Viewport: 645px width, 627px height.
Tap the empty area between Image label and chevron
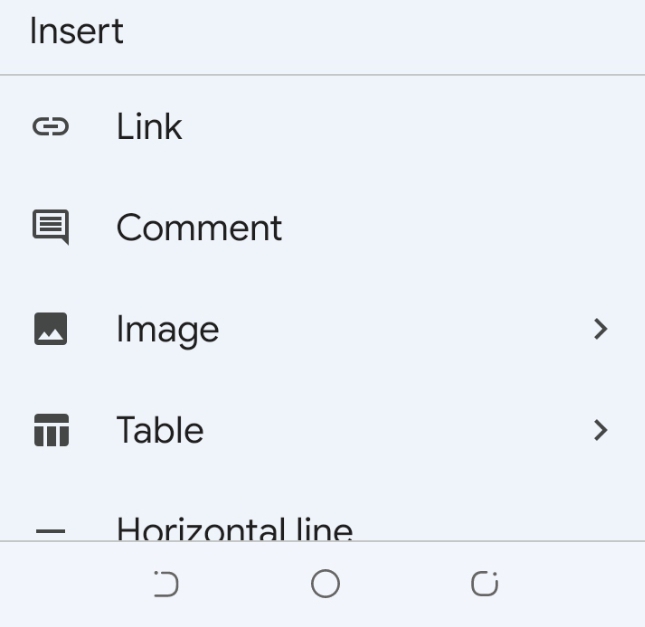[405, 329]
